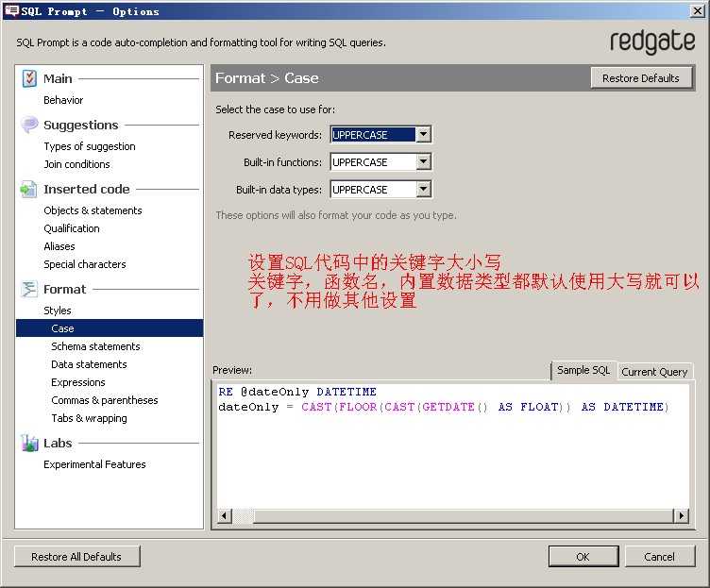Click the Format section heading
This screenshot has width=710, height=588.
pos(65,289)
